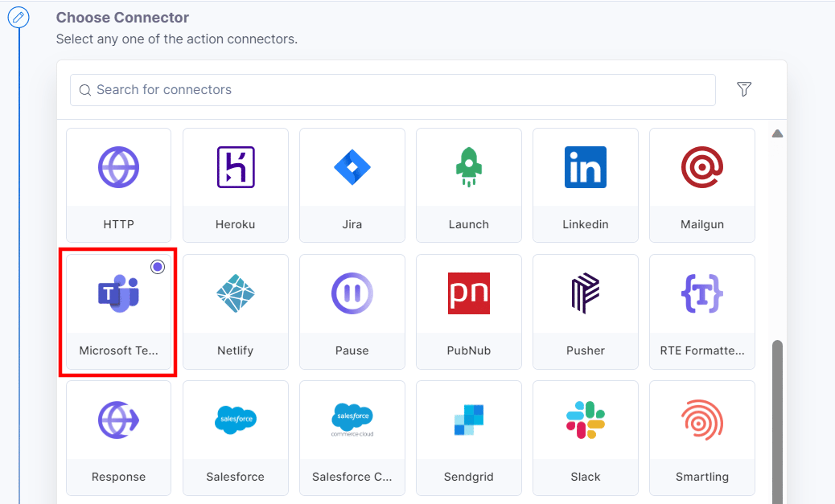Toggle the Microsoft Teams radio button

[158, 267]
